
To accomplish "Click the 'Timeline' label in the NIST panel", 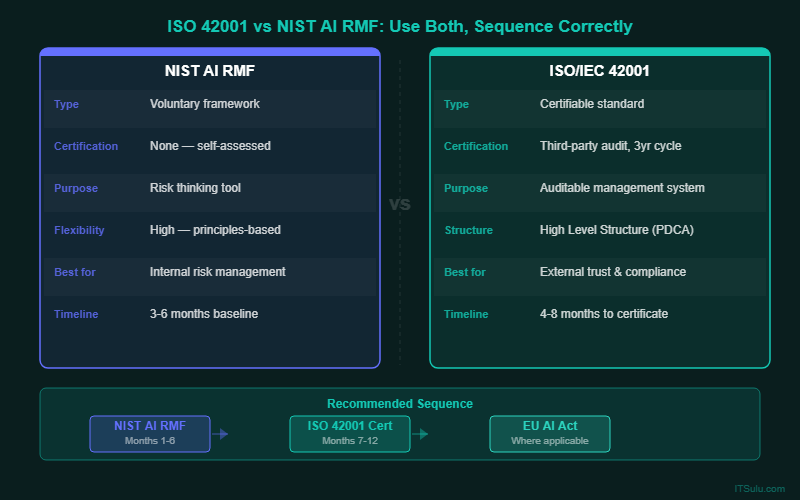I will (x=76, y=314).
